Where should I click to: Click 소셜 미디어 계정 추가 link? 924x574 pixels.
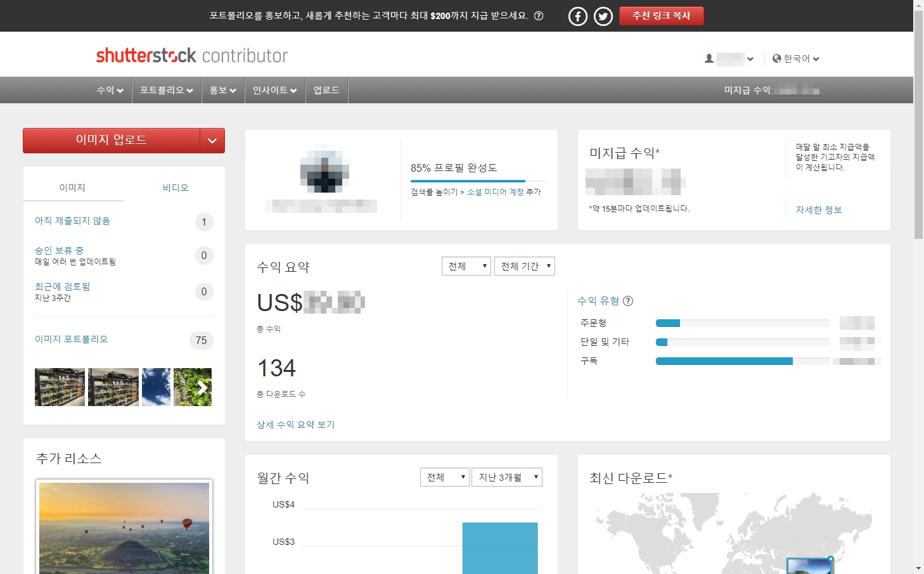pyautogui.click(x=496, y=192)
